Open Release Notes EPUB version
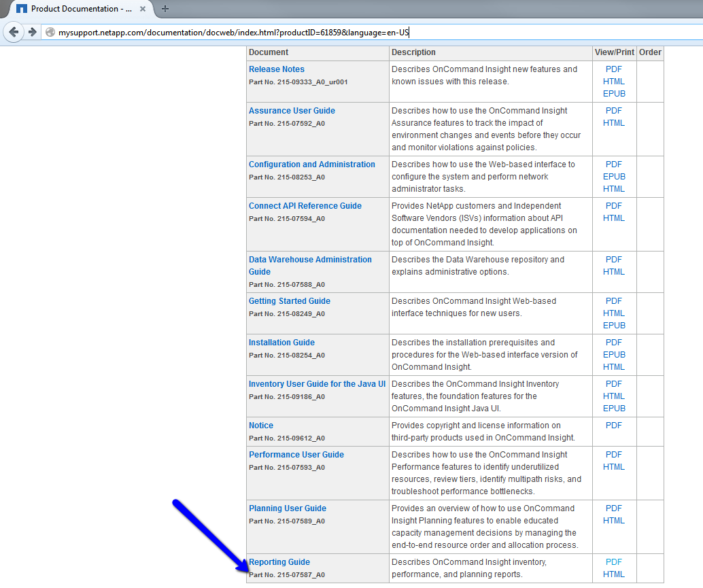Image resolution: width=703 pixels, height=588 pixels. [x=614, y=94]
